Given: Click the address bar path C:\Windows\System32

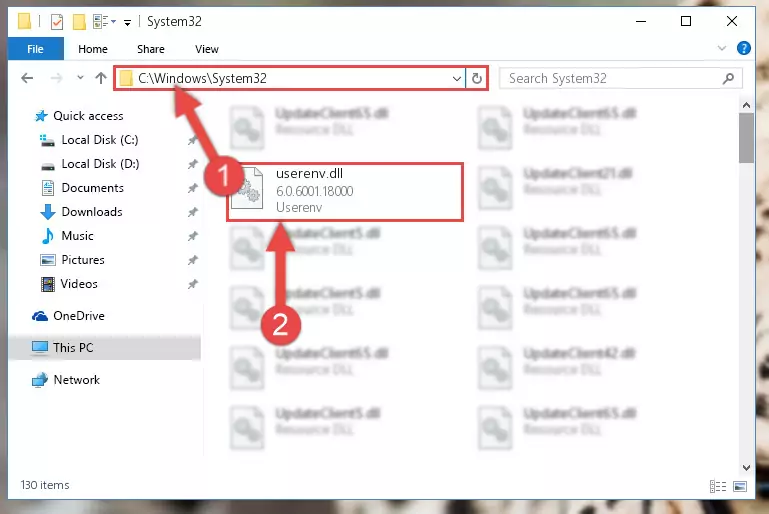Looking at the screenshot, I should (202, 78).
